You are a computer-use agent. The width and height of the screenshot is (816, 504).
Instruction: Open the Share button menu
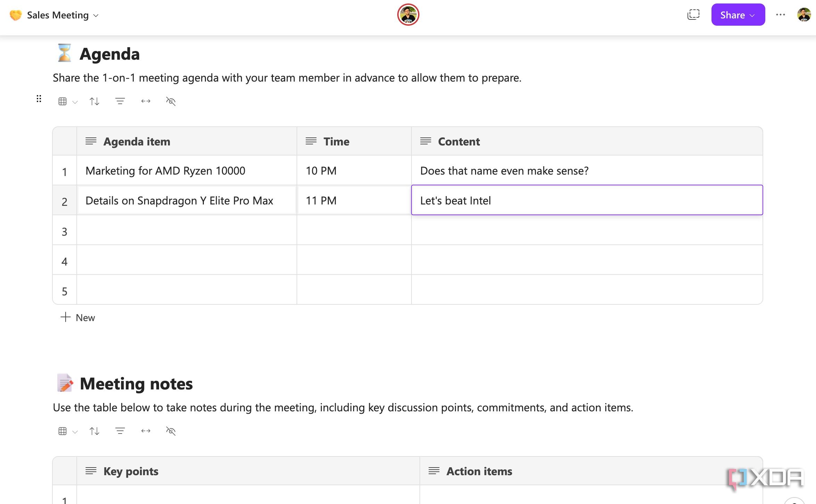pos(738,15)
